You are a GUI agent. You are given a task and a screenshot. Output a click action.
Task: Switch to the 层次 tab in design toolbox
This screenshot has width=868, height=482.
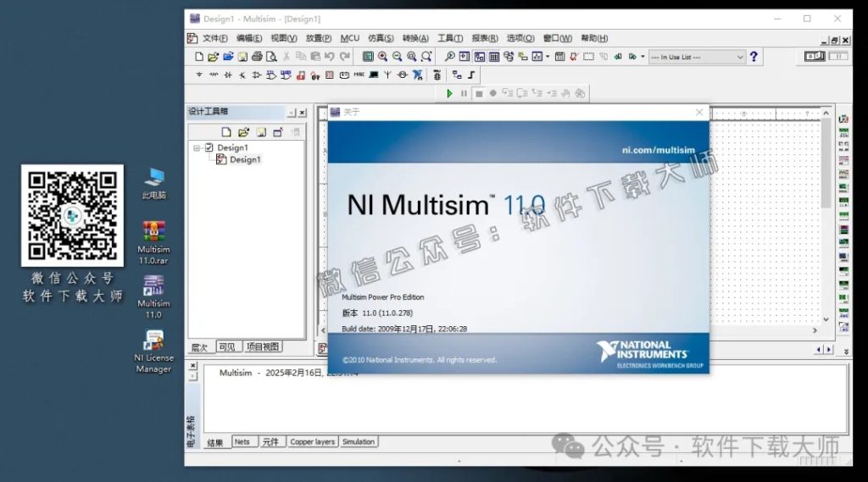click(x=200, y=347)
